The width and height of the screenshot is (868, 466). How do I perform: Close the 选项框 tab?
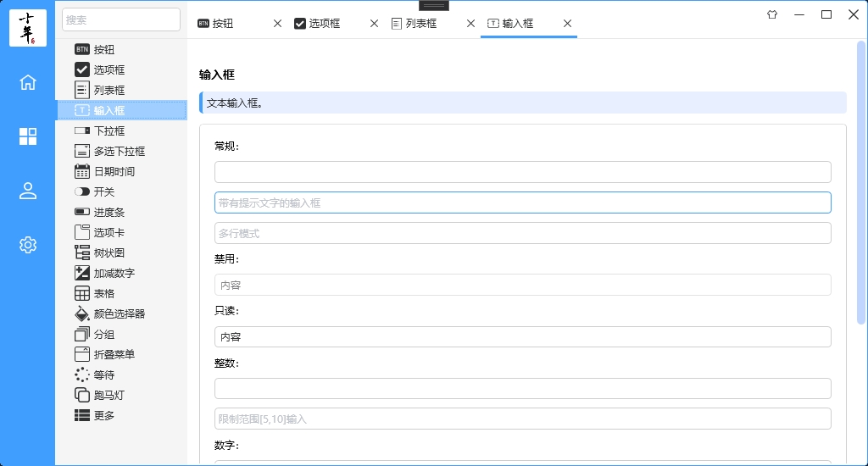point(374,23)
